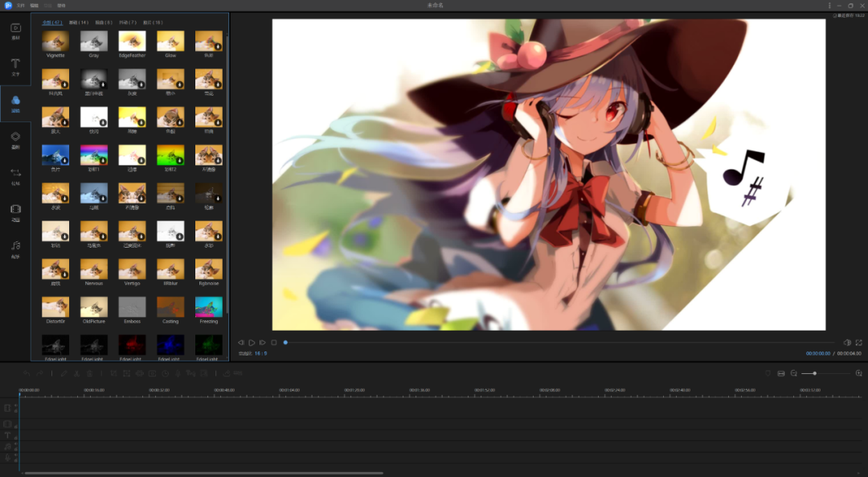
Task: Step to the previous frame
Action: 241,343
